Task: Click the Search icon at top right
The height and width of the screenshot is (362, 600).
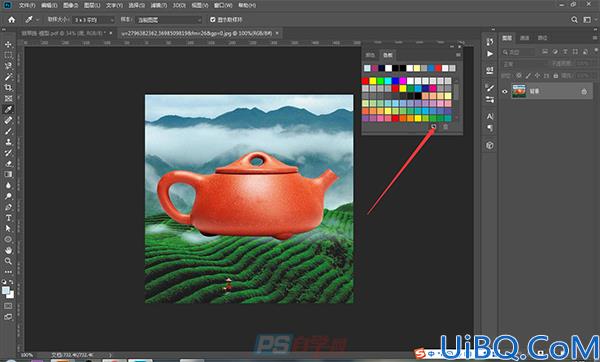Action: click(574, 20)
